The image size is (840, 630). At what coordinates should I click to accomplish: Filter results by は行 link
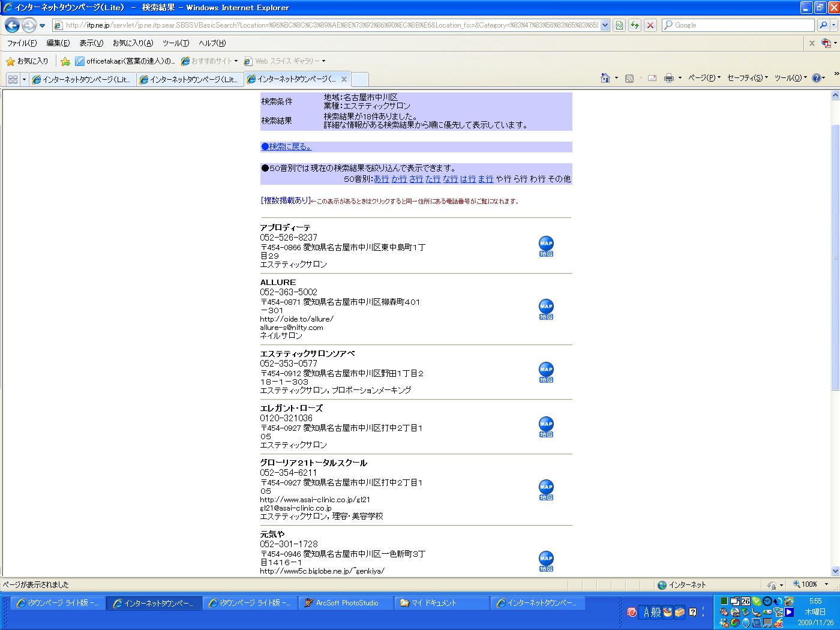point(468,179)
